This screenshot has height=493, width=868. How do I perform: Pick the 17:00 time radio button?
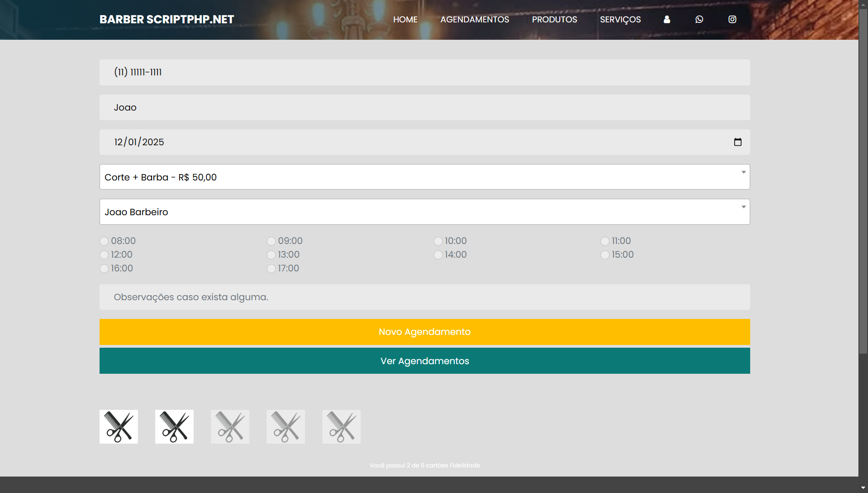pyautogui.click(x=271, y=269)
